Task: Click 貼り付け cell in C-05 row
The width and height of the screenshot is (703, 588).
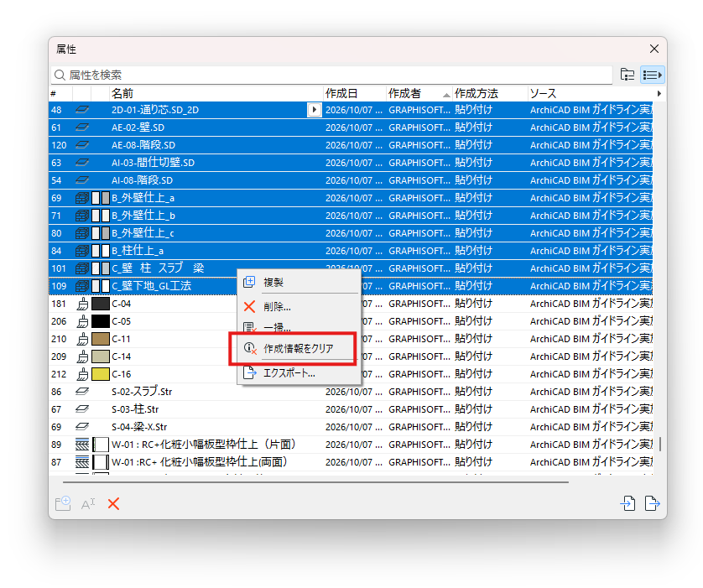Action: click(x=473, y=321)
